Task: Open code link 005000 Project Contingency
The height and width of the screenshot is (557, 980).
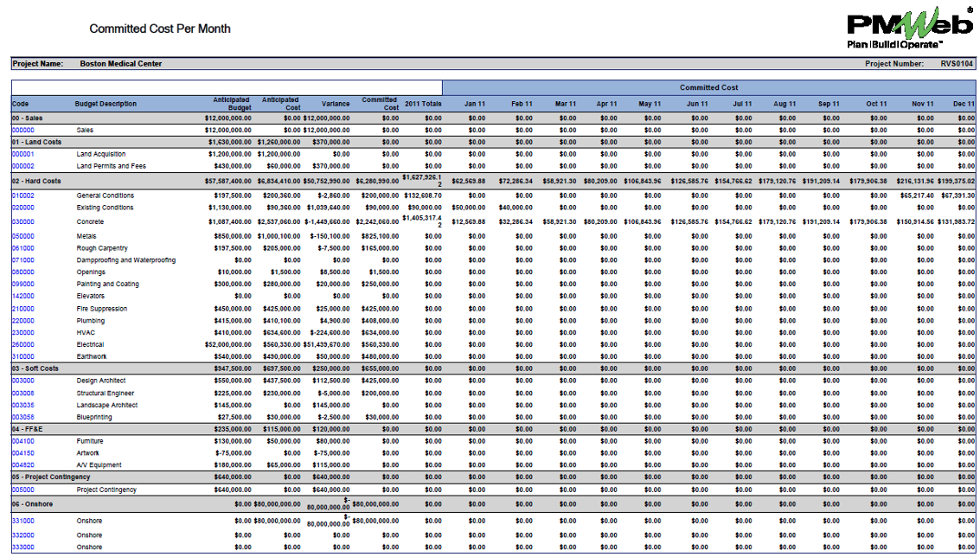Action: (23, 490)
